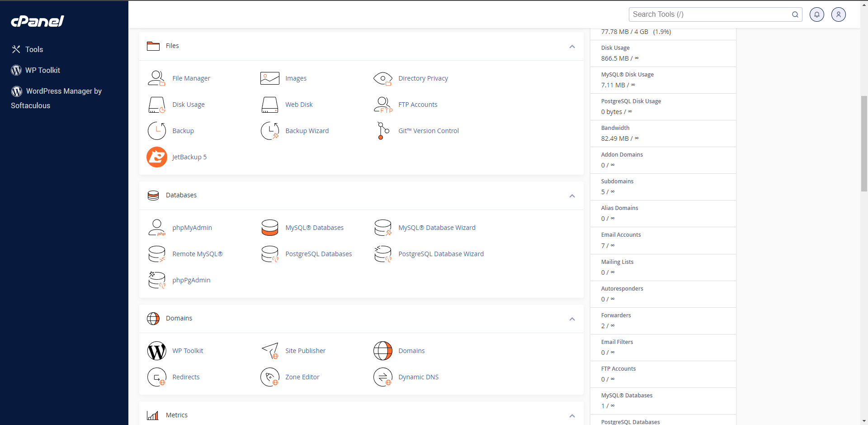
Task: Open the Backup Wizard icon
Action: click(270, 130)
